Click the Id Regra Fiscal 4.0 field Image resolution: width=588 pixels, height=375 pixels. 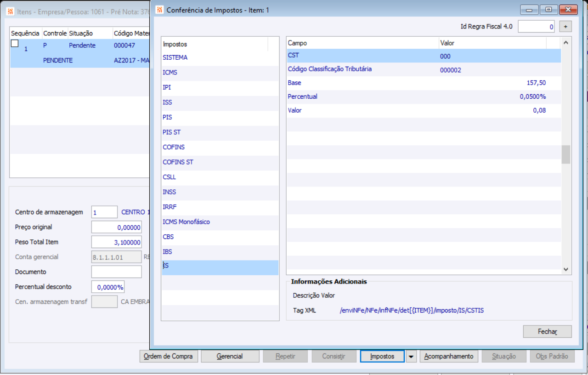coord(536,27)
